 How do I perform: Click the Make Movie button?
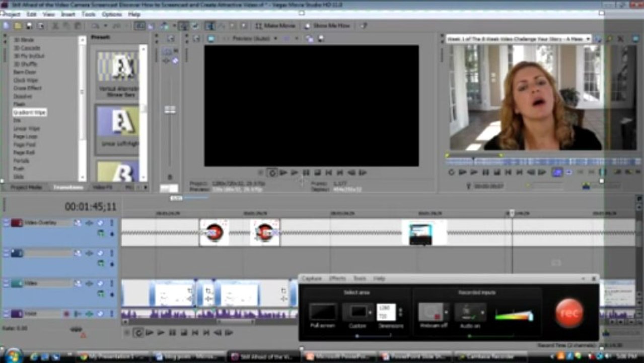pyautogui.click(x=275, y=26)
